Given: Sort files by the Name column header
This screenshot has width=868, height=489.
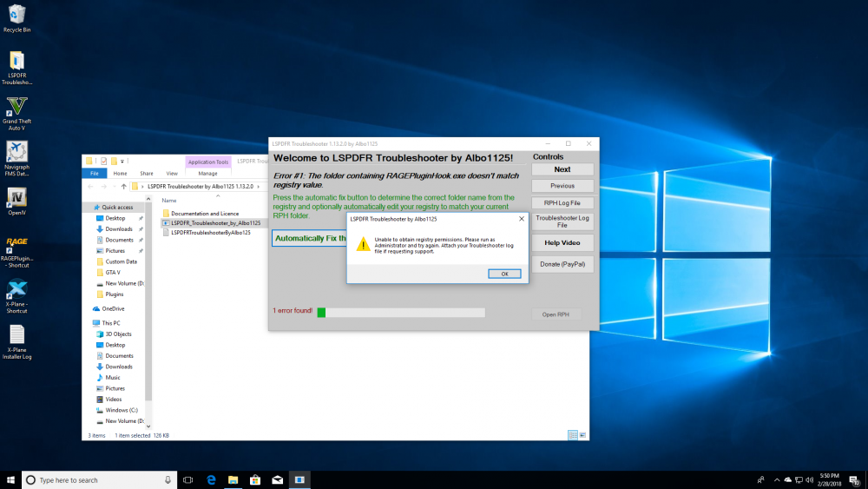Looking at the screenshot, I should [169, 201].
